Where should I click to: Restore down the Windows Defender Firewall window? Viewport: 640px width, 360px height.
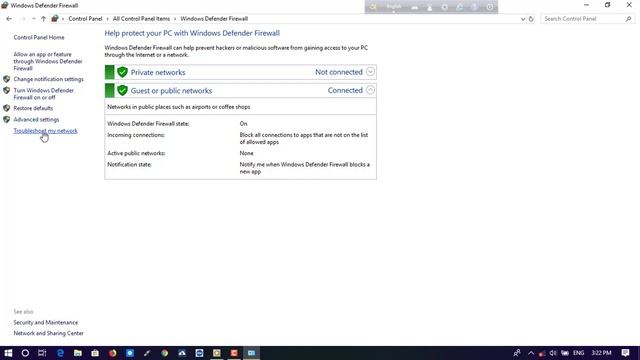tap(608, 5)
